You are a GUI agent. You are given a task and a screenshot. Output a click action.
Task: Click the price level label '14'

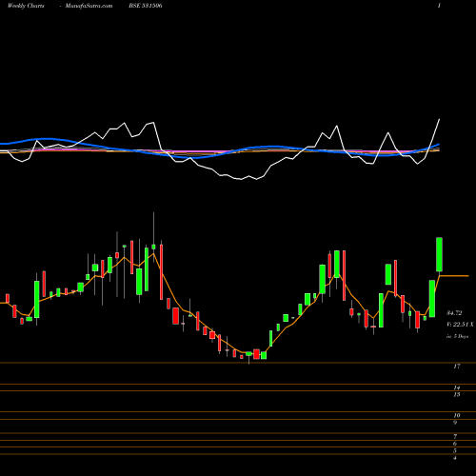456,387
